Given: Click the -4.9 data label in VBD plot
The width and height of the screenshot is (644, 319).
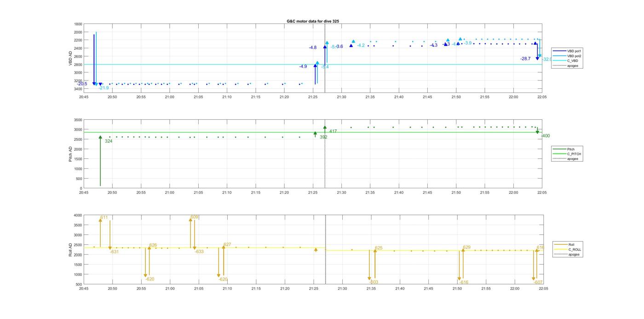Looking at the screenshot, I should coord(303,66).
